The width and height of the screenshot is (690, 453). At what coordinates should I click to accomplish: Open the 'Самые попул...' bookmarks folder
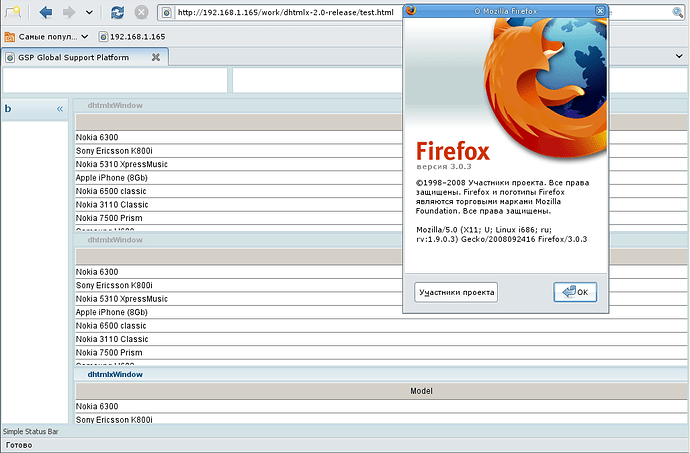pos(46,37)
